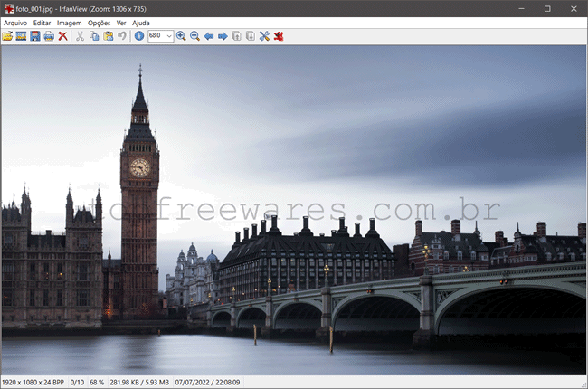Zoom out with the magnifier minus icon

(194, 36)
